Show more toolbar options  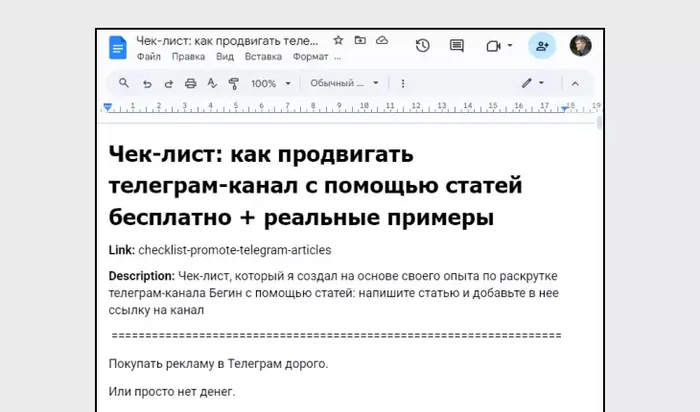click(403, 83)
